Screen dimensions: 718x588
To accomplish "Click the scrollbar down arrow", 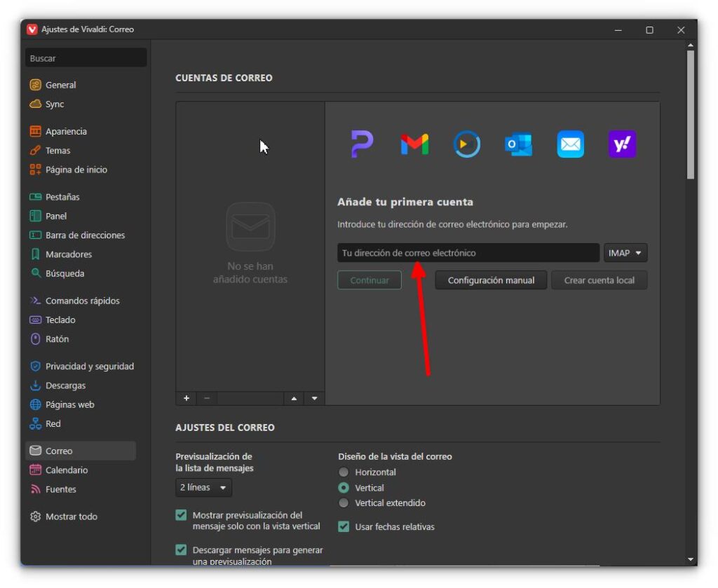I will (691, 560).
